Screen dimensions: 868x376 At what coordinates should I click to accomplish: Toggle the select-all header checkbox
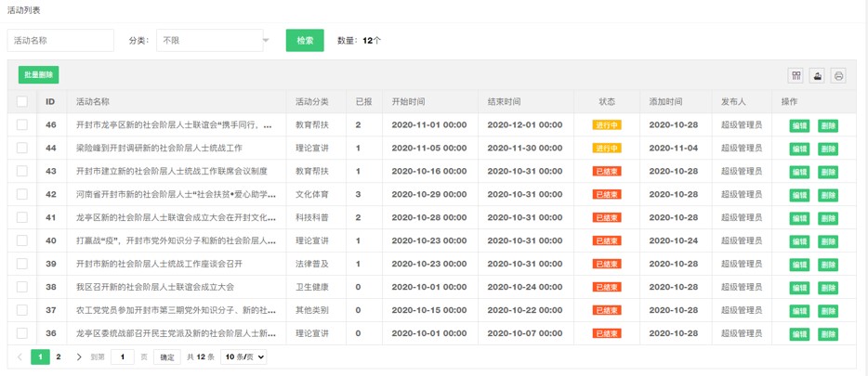point(22,102)
